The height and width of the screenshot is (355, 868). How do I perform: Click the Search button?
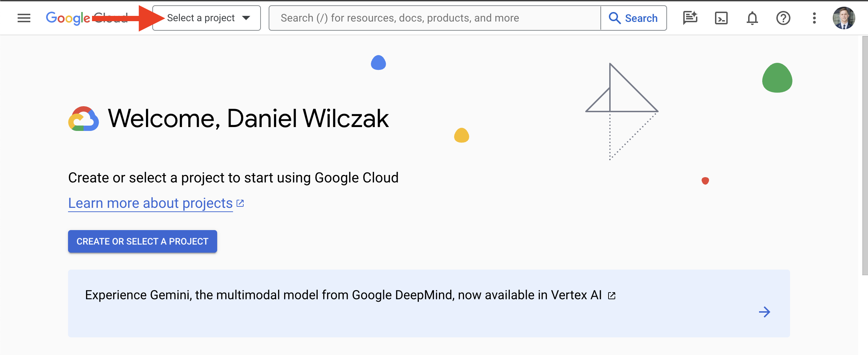(634, 18)
